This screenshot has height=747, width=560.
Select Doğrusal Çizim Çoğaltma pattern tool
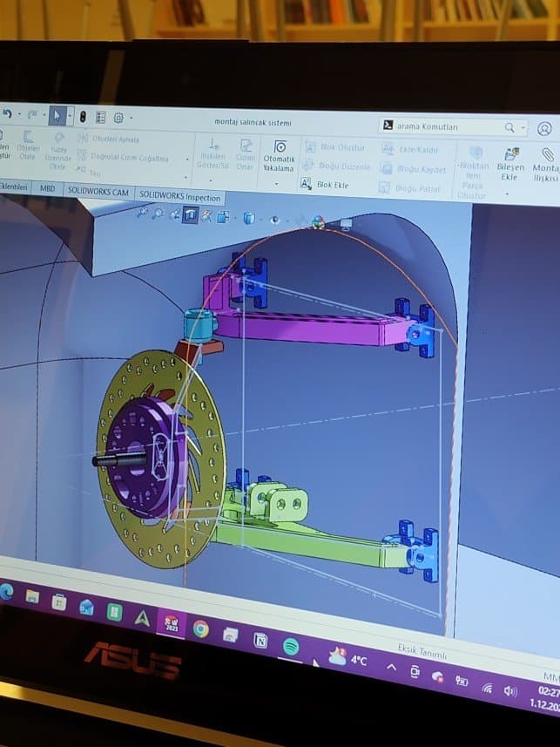tap(123, 157)
